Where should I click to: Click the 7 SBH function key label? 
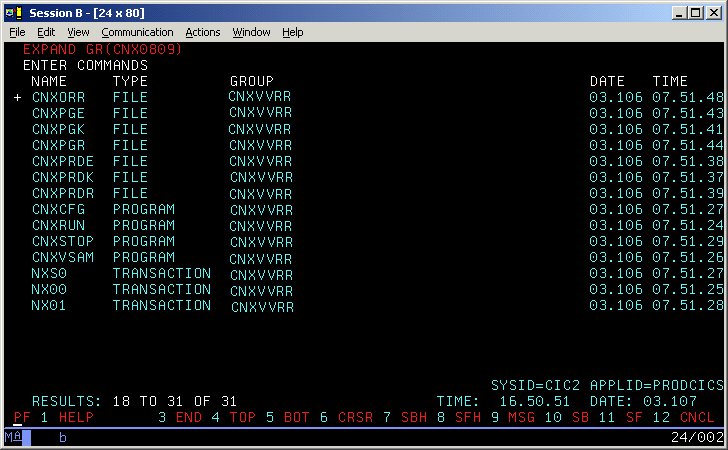(x=405, y=417)
